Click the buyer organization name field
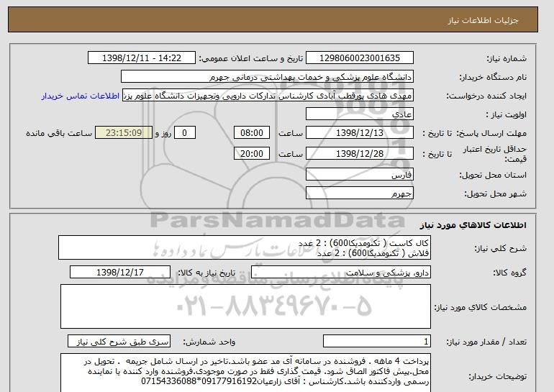The image size is (554, 392). [267, 77]
